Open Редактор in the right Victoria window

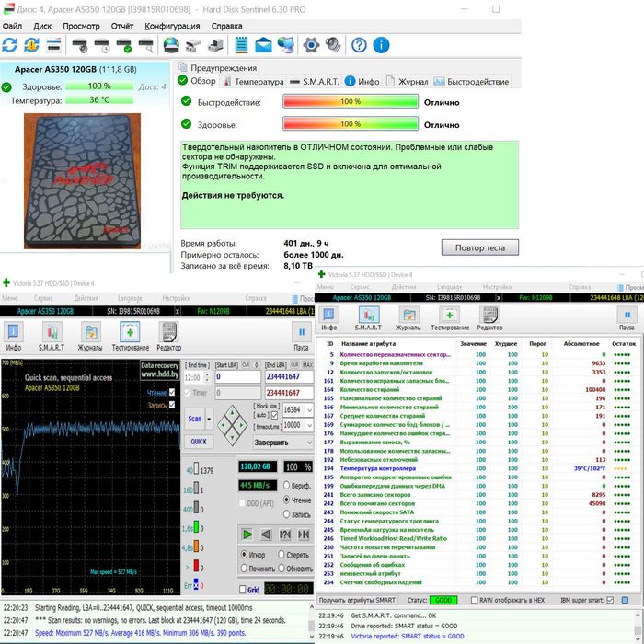pos(489,318)
